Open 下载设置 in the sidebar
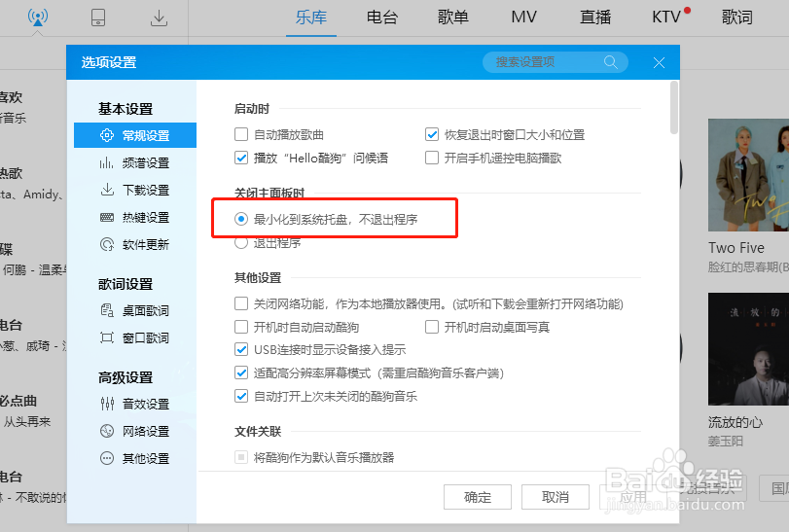Image resolution: width=789 pixels, height=532 pixels. pyautogui.click(x=135, y=190)
